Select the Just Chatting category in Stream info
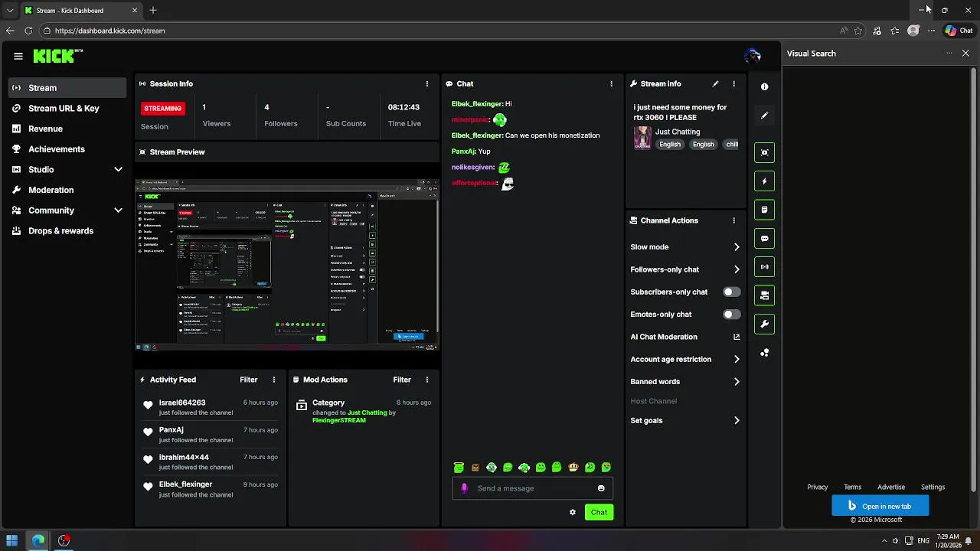The height and width of the screenshot is (551, 980). coord(678,132)
